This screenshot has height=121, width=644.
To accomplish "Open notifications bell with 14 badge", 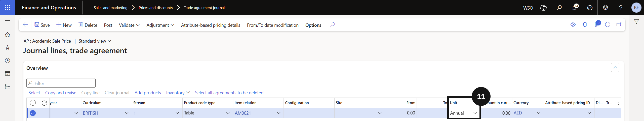I will click(575, 8).
